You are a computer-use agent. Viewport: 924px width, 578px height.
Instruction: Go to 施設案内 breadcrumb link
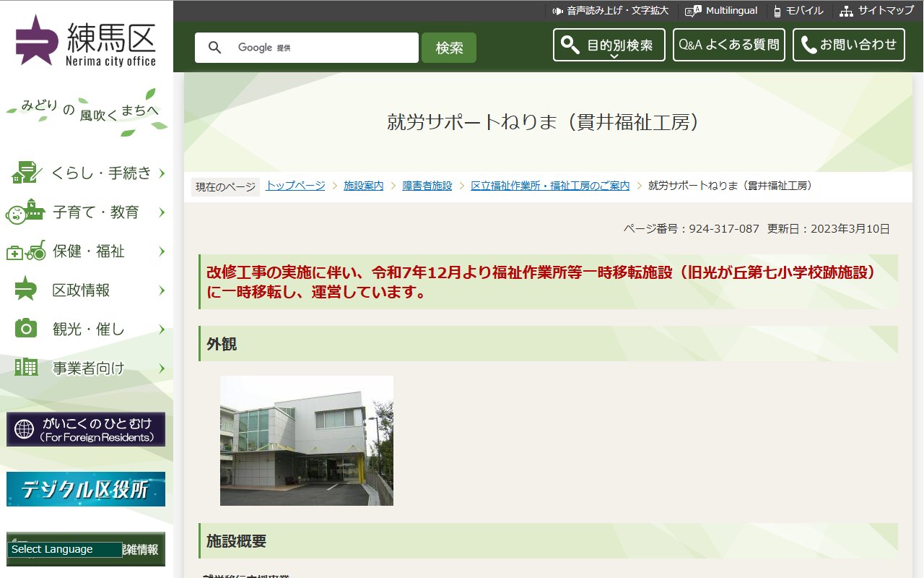point(364,186)
